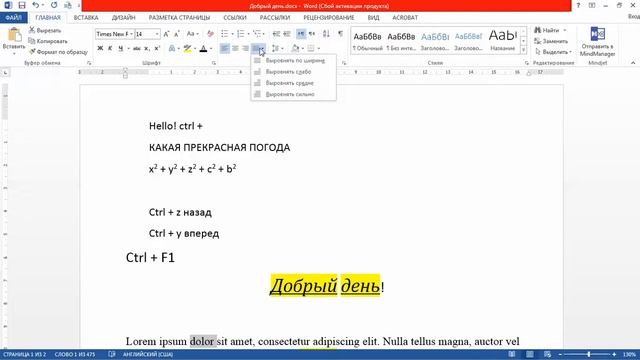
Task: Apply the current font color (A)
Action: (x=204, y=49)
